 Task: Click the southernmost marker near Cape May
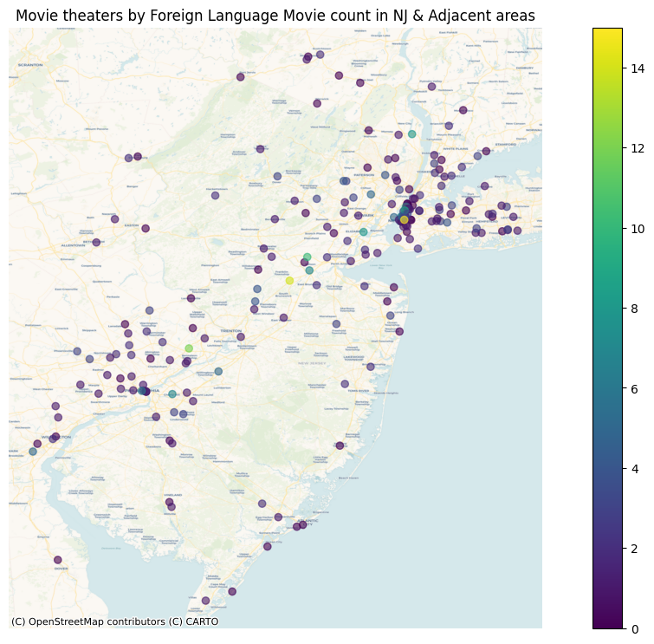205,601
